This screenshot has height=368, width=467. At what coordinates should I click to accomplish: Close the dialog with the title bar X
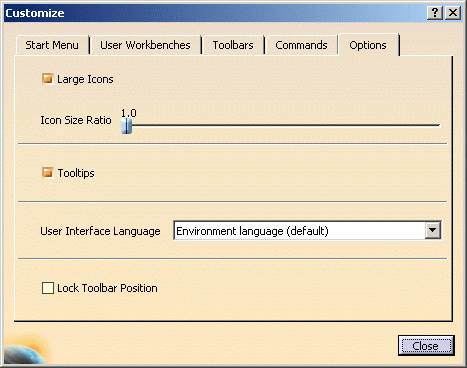point(453,13)
